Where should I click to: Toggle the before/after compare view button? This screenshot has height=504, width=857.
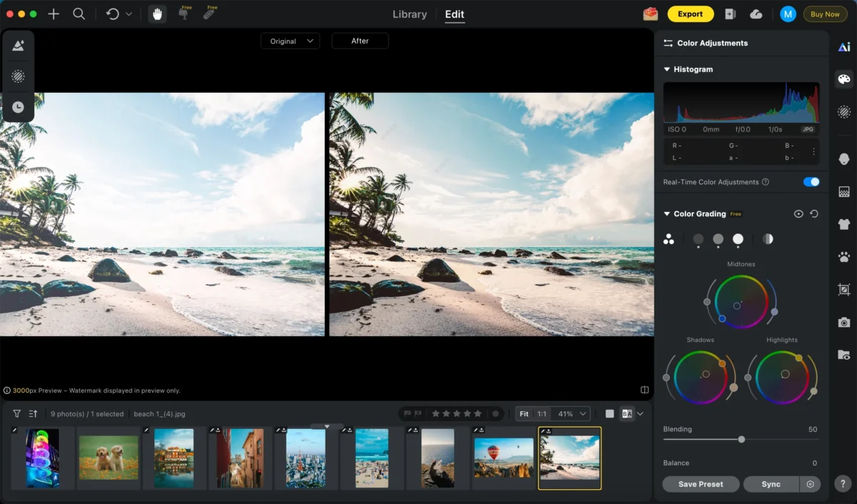click(x=627, y=413)
